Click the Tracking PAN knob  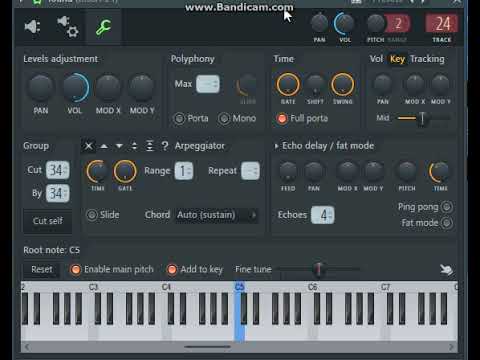tap(383, 84)
